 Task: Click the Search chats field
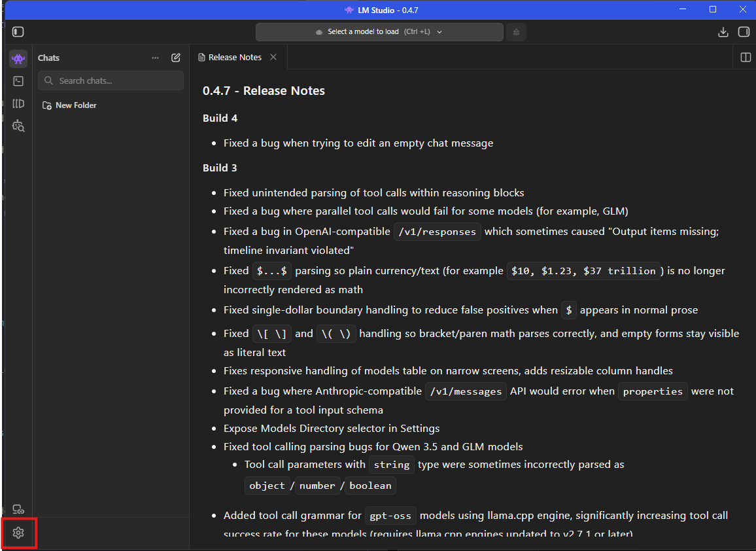pyautogui.click(x=111, y=80)
